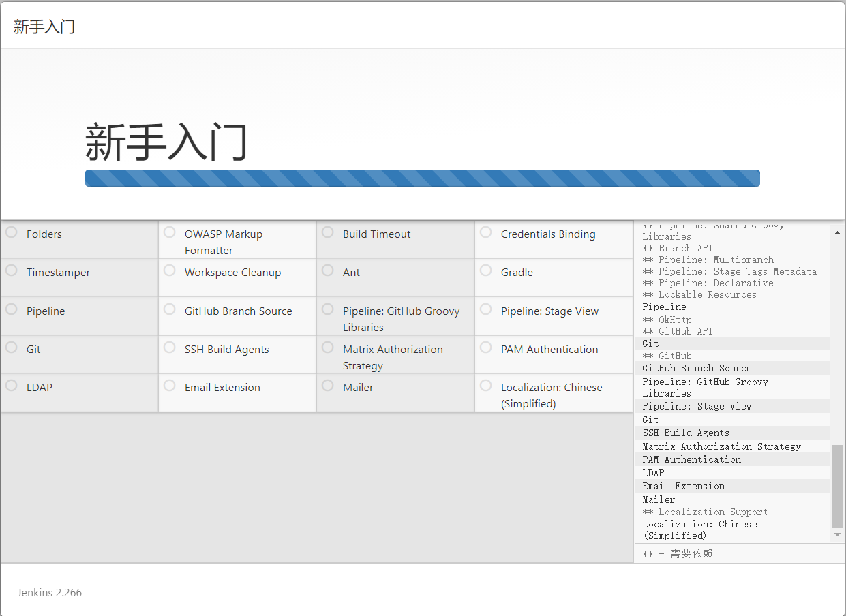
Task: Click the grid status circle beside Mailer
Action: click(x=328, y=386)
